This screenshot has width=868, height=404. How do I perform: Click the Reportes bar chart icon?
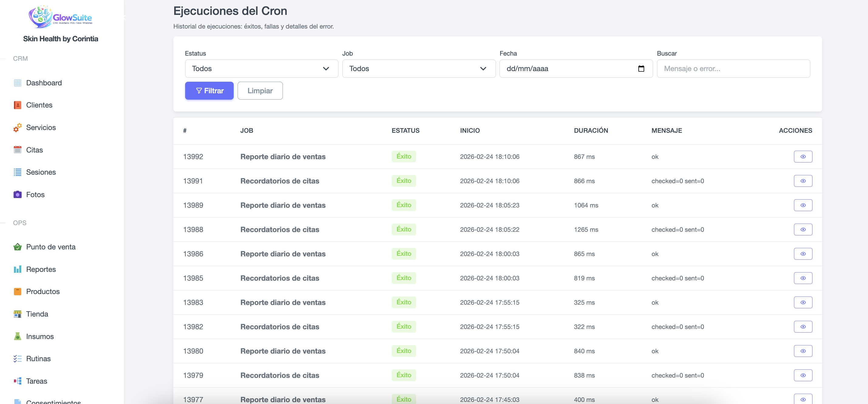18,269
